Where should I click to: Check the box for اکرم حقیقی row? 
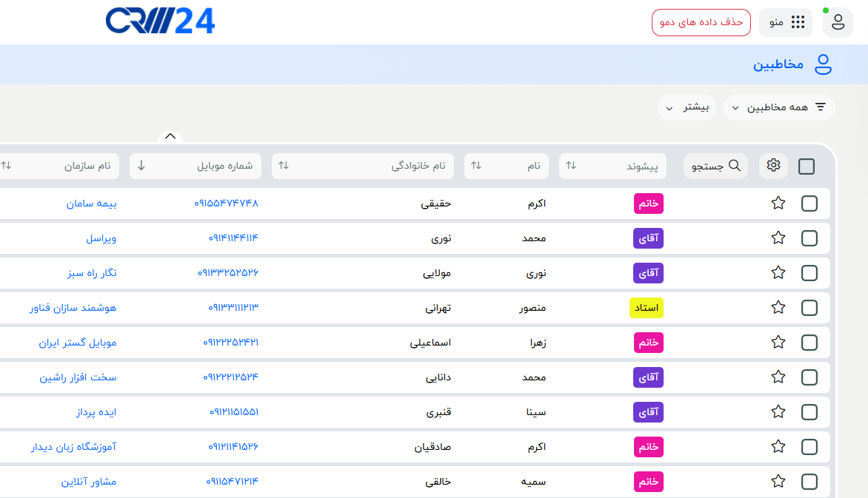pyautogui.click(x=809, y=203)
